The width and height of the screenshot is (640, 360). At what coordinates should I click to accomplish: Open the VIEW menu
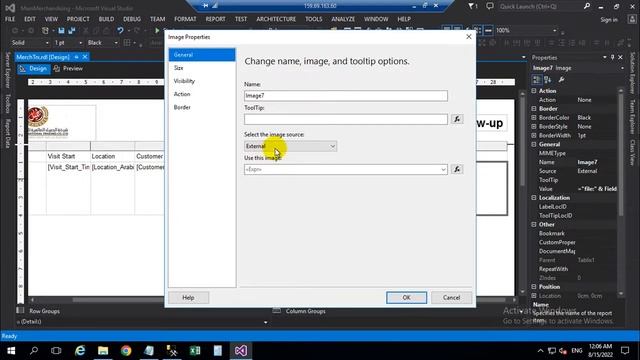(51, 19)
